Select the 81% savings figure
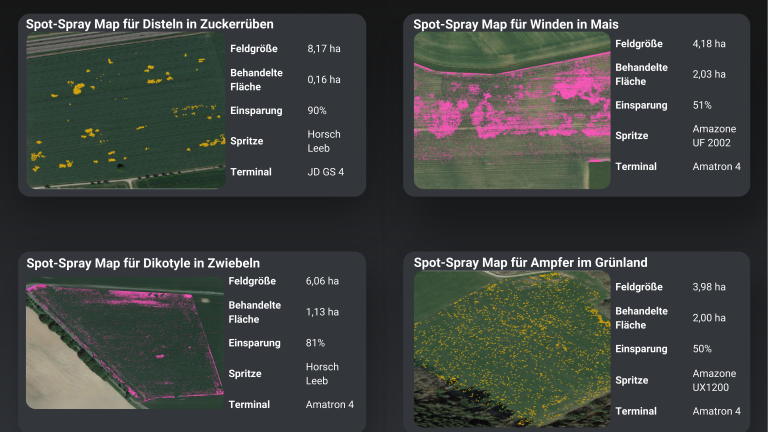This screenshot has height=432, width=768. 316,343
